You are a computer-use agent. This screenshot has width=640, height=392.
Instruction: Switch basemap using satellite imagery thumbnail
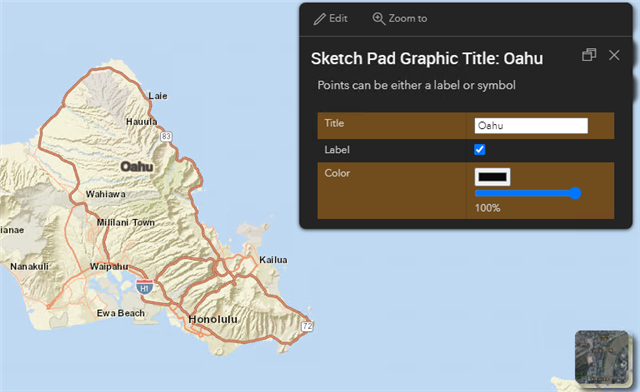point(602,357)
